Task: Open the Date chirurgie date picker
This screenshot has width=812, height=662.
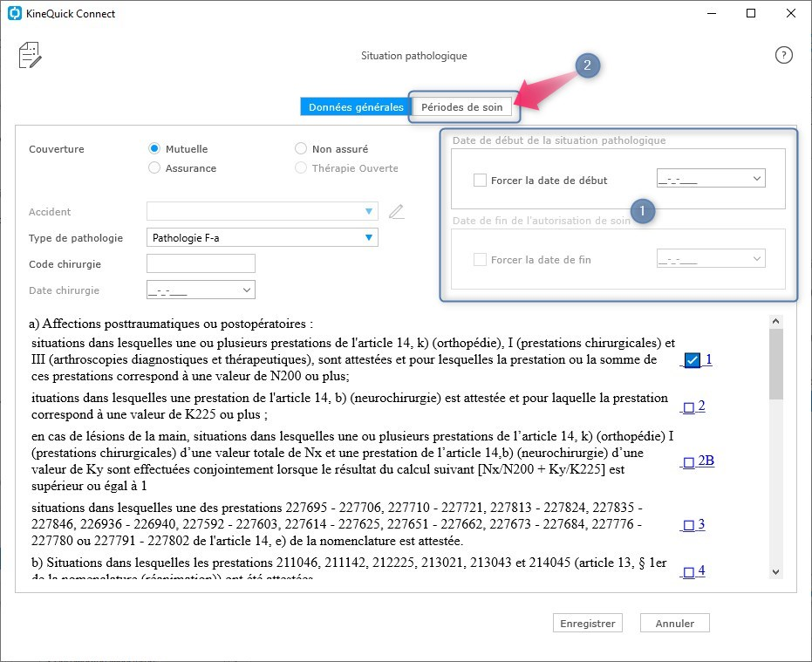Action: pyautogui.click(x=247, y=290)
